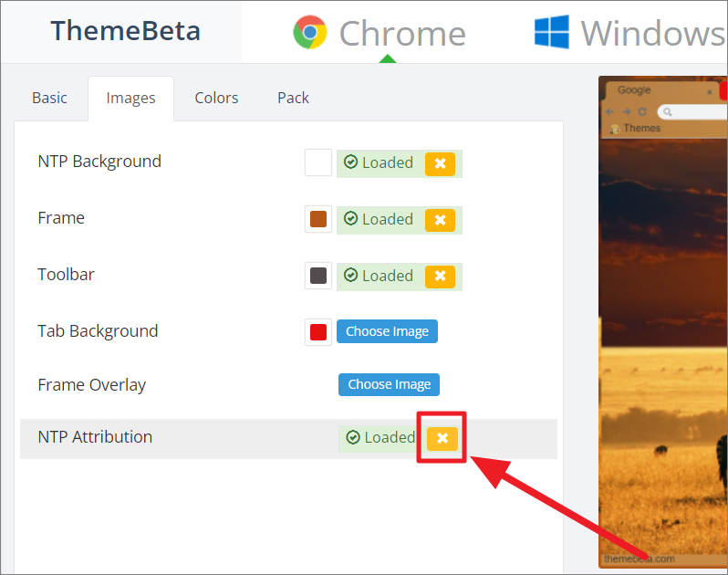Open the NTP Background white color swatch
This screenshot has width=728, height=575.
[318, 162]
